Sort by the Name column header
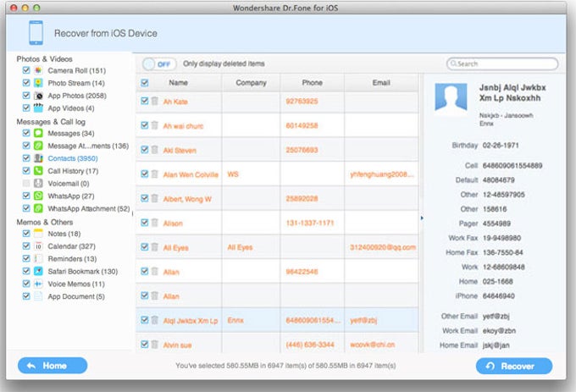 click(178, 83)
